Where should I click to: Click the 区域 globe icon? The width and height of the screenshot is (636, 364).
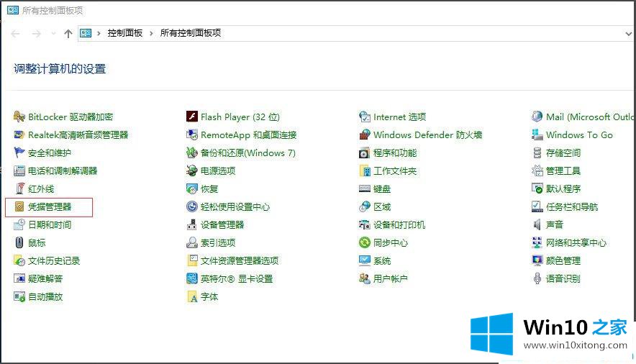pos(365,206)
